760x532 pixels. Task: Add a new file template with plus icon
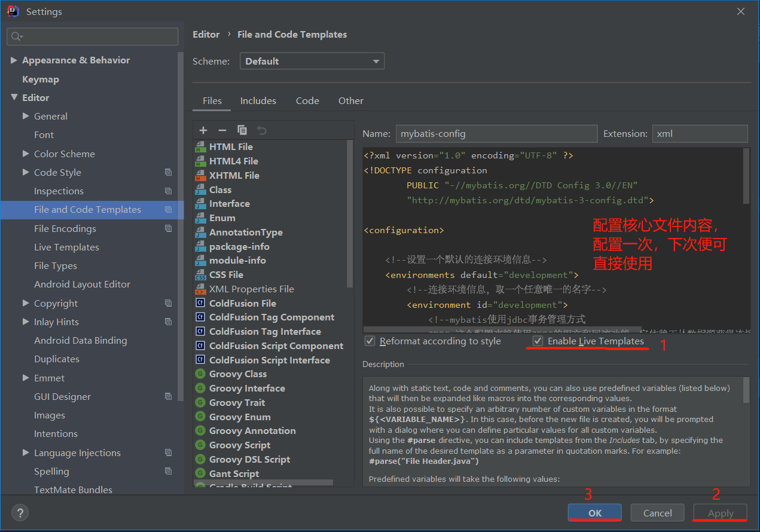coord(203,130)
